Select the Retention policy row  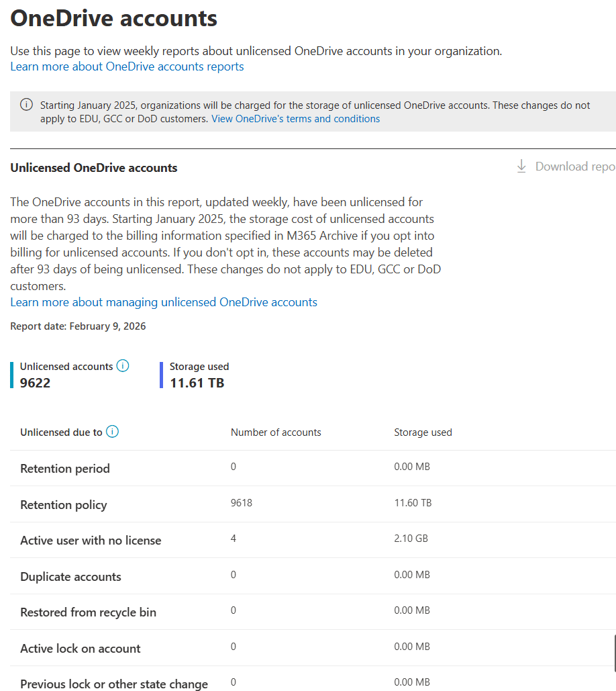point(313,504)
